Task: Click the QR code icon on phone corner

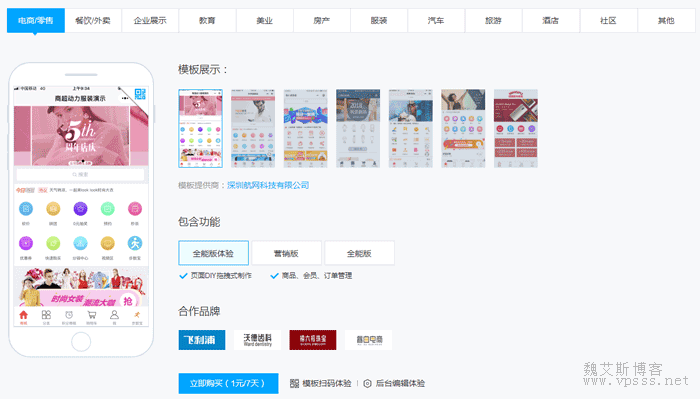Action: coord(140,94)
